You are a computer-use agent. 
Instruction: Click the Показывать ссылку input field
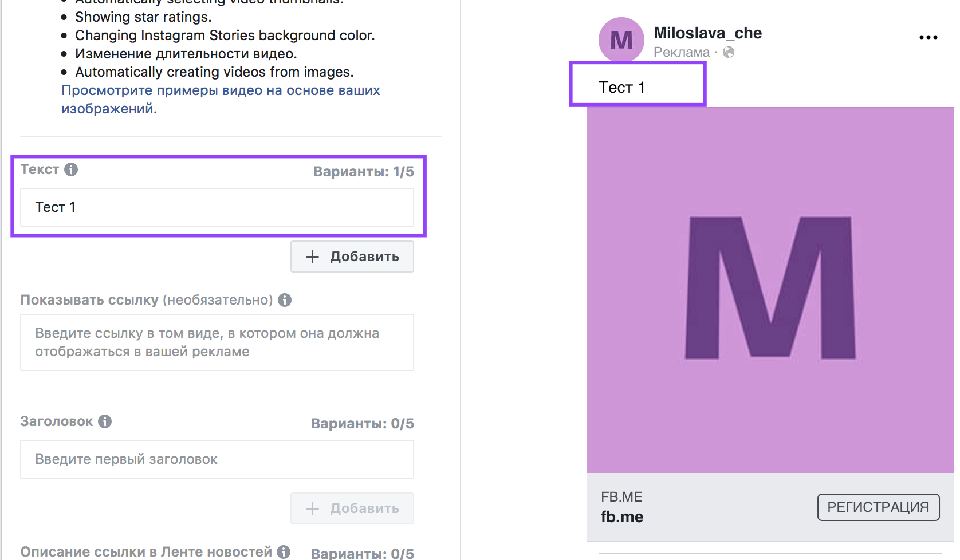(217, 342)
